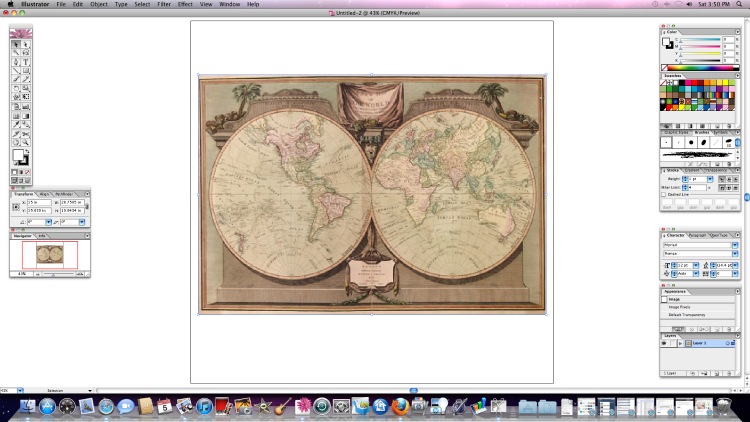Image resolution: width=750 pixels, height=422 pixels.
Task: Open Color panel flyout menu
Action: click(x=738, y=32)
